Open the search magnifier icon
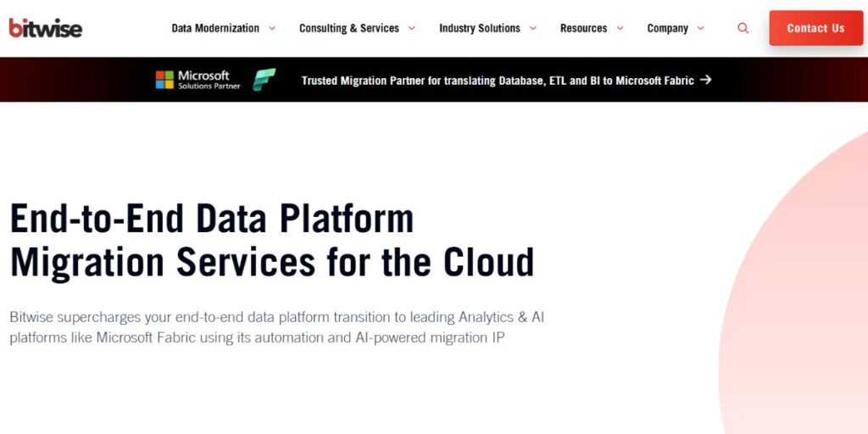This screenshot has width=868, height=434. click(x=743, y=28)
